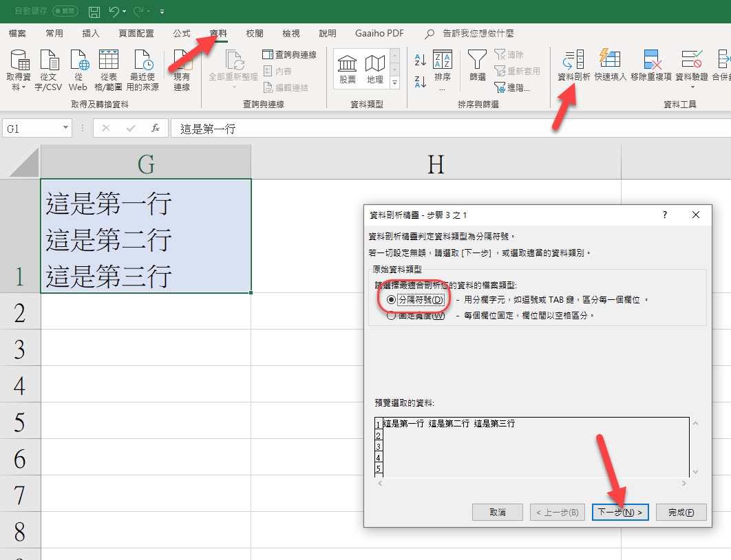Expand the data types gallery more arrow
Image resolution: width=731 pixels, height=560 pixels.
394,83
